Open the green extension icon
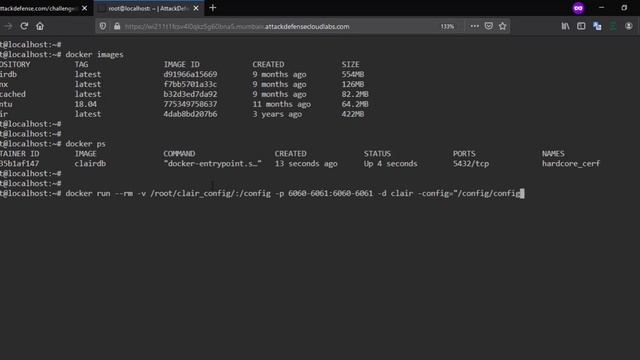Screen dimensions: 640x360 pyautogui.click(x=613, y=26)
